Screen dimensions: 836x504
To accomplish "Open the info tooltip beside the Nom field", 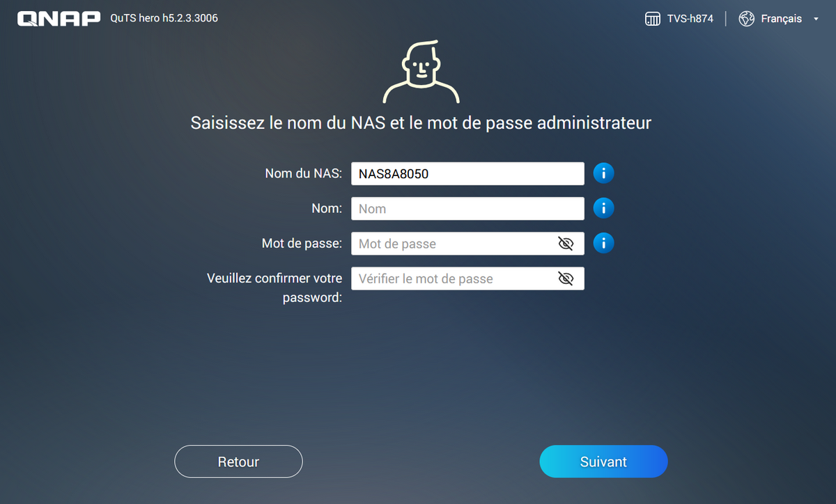I will [x=603, y=208].
